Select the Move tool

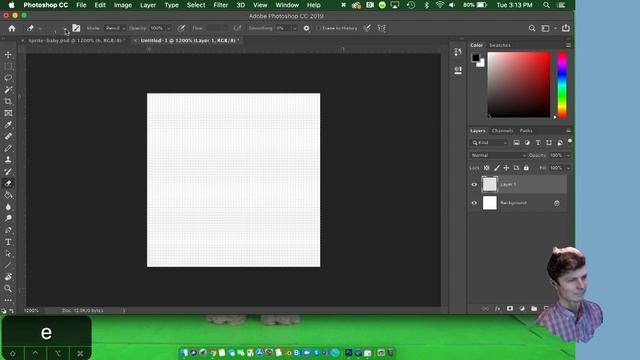click(8, 54)
